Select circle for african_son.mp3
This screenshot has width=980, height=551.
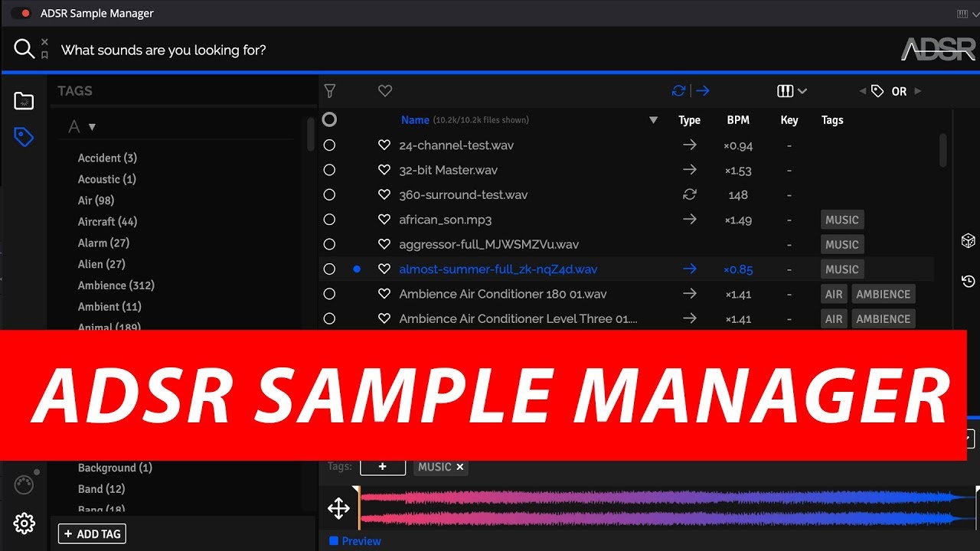(x=329, y=220)
